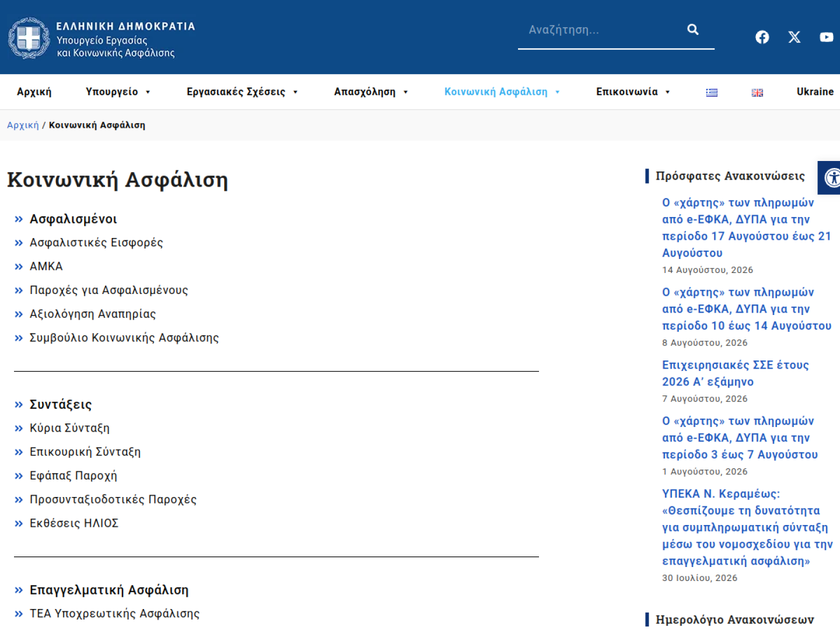Switch to English language flag
This screenshot has height=630, width=840.
tap(757, 92)
